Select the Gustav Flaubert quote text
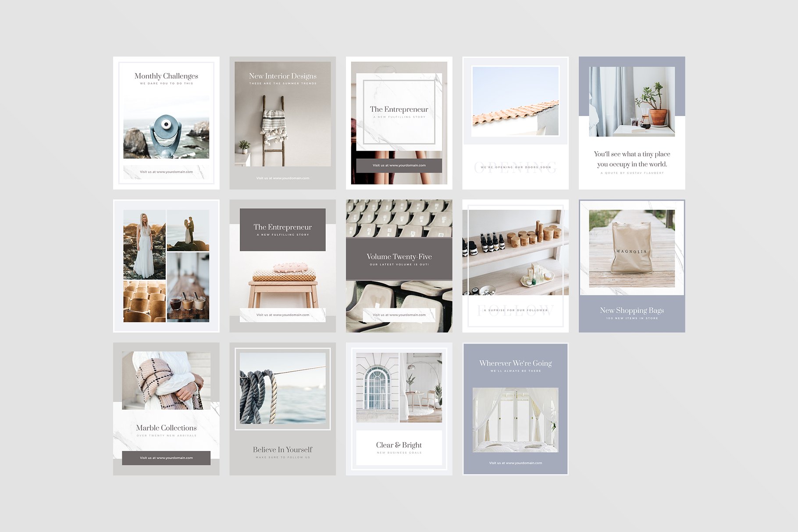 pyautogui.click(x=632, y=159)
